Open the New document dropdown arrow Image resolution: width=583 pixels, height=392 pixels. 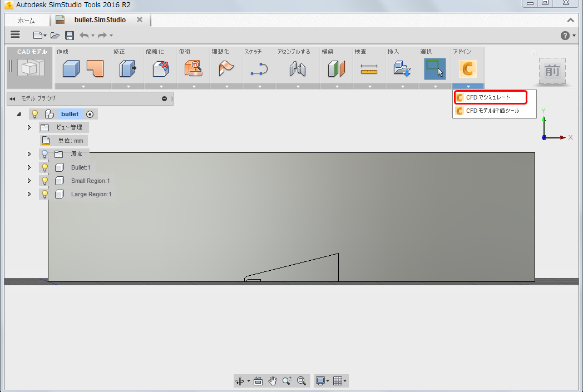(45, 36)
